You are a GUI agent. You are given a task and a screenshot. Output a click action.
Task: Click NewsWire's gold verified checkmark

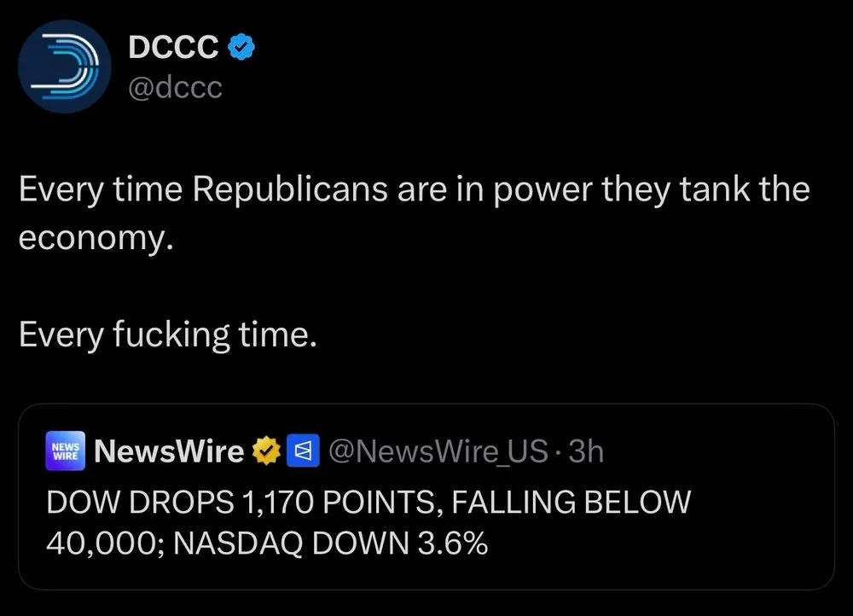point(267,451)
